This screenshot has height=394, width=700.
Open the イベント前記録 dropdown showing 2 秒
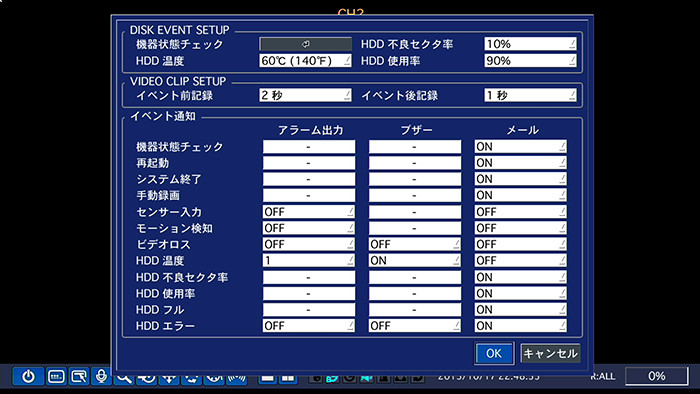305,95
